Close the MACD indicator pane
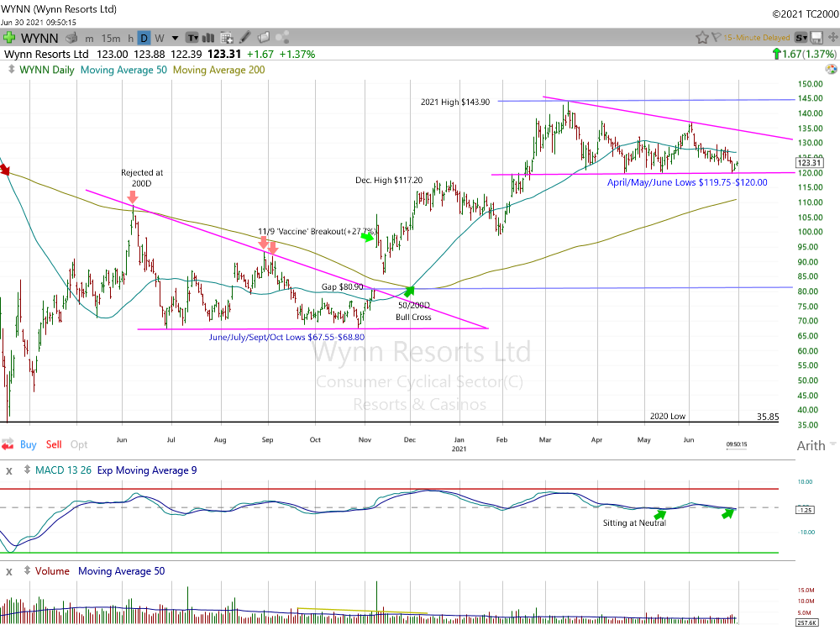 coord(9,471)
